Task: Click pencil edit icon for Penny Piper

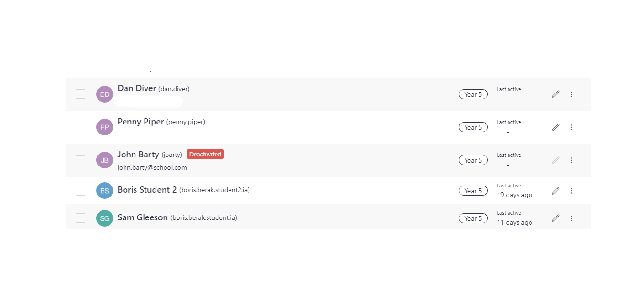Action: coord(555,127)
